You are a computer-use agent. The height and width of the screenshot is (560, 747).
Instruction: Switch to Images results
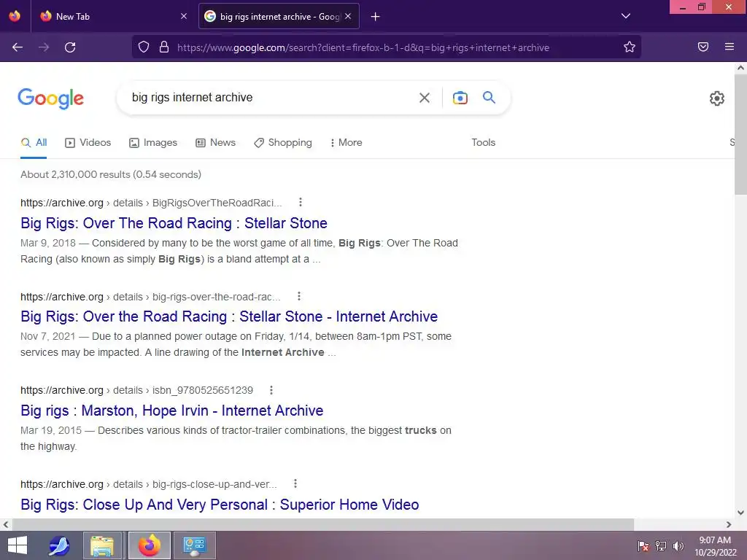tap(153, 142)
